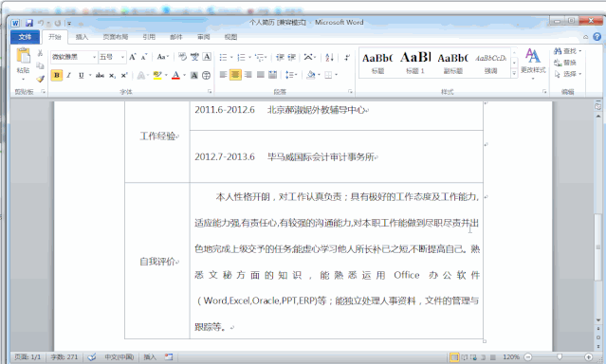Toggle Underline formatting

point(81,75)
